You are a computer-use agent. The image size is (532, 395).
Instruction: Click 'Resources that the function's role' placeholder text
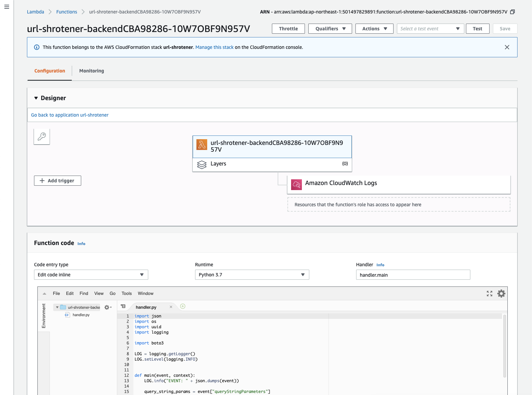(x=358, y=205)
